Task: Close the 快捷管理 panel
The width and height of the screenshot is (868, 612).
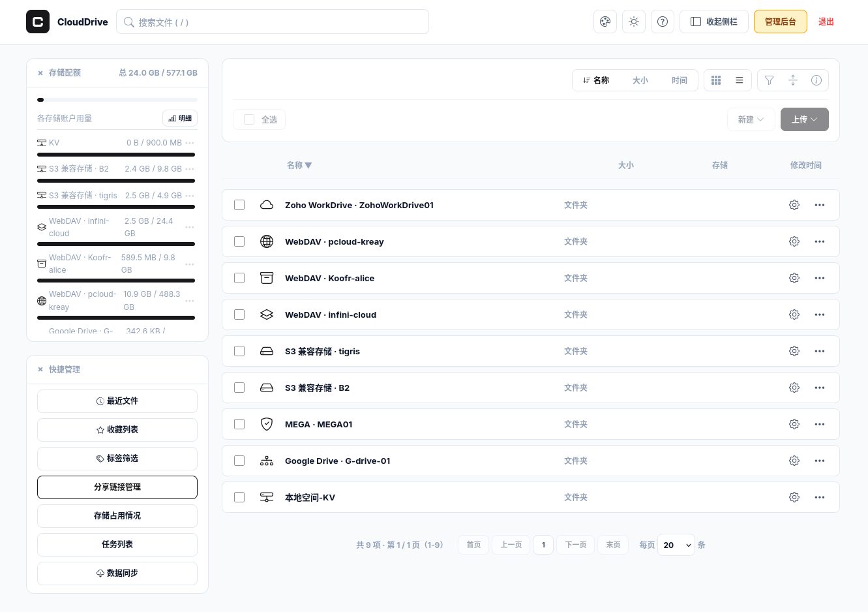Action: (x=40, y=369)
